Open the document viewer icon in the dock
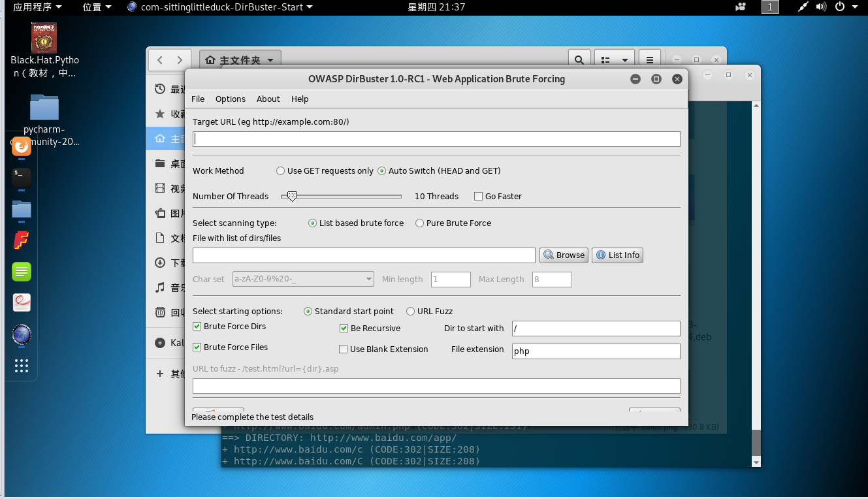 [22, 302]
